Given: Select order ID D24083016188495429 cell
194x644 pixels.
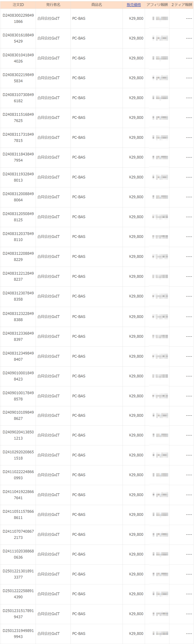Looking at the screenshot, I should pos(18,38).
